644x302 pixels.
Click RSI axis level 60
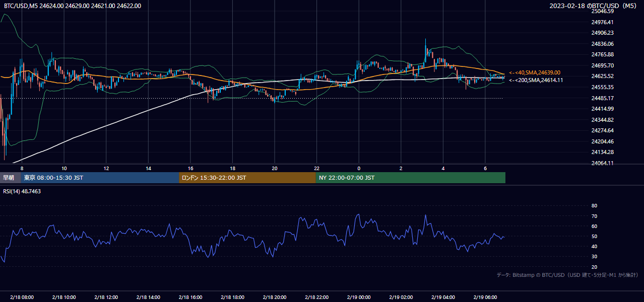(594, 226)
